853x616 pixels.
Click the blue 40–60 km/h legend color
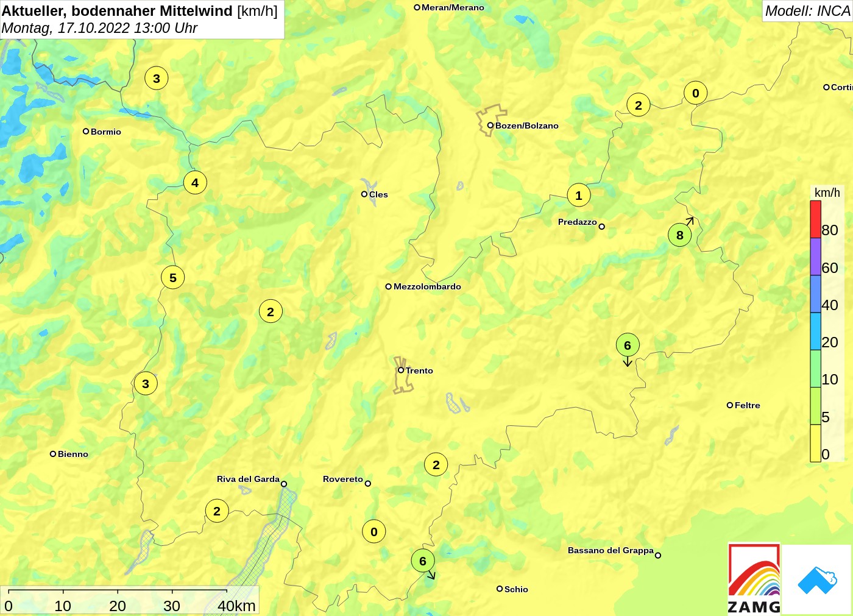[815, 294]
